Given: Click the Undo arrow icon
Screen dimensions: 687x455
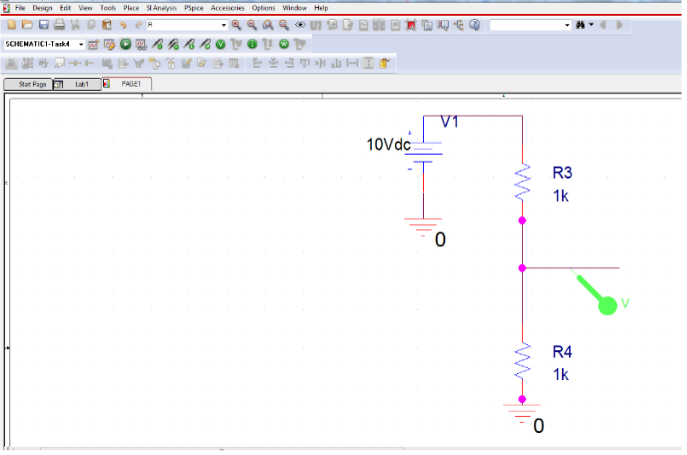Looking at the screenshot, I should (x=123, y=24).
